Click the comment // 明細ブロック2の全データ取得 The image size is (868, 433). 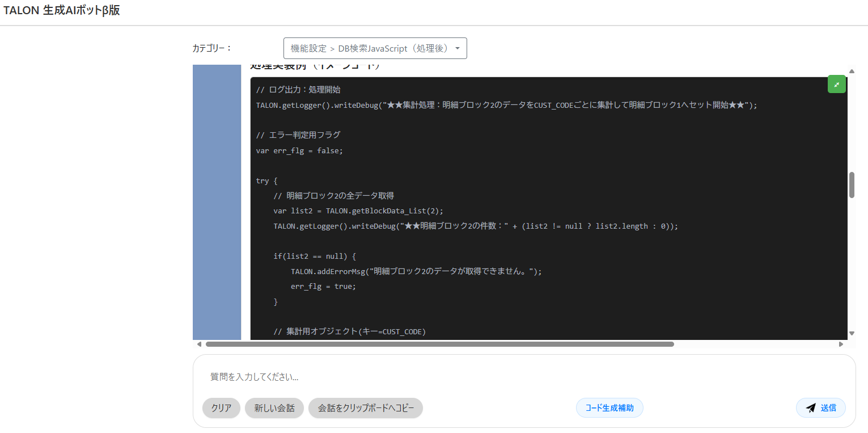pyautogui.click(x=333, y=196)
